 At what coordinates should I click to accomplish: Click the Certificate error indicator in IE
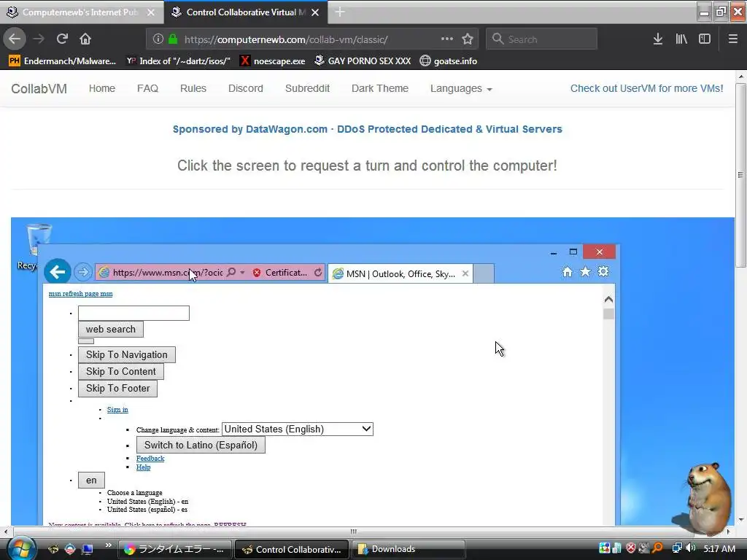[x=280, y=273]
